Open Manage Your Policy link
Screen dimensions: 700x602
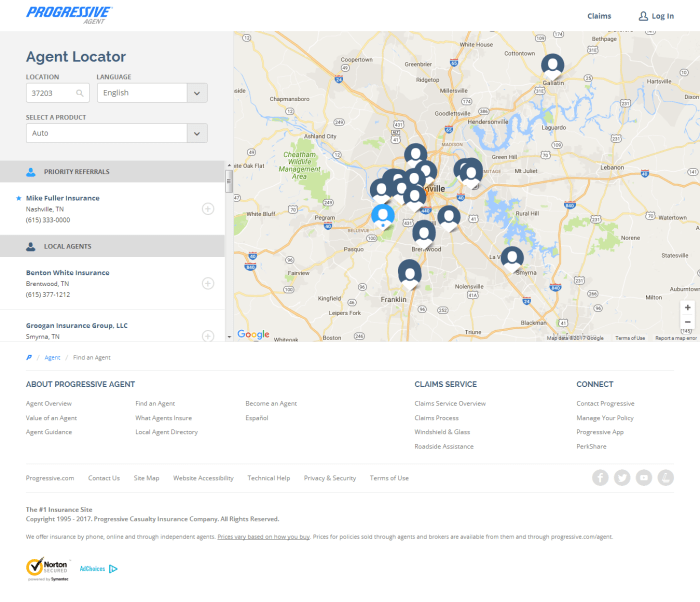604,418
